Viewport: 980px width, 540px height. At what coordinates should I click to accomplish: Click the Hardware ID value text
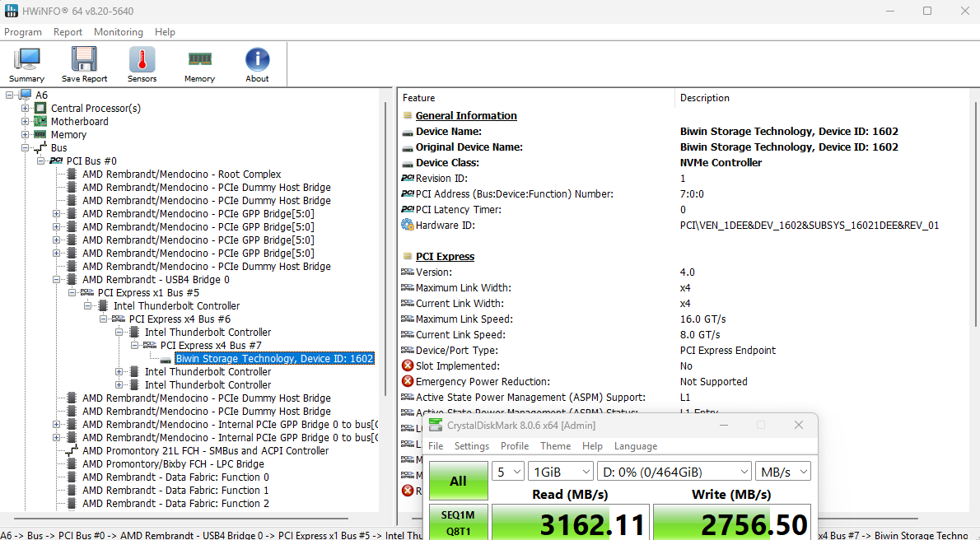click(x=810, y=225)
